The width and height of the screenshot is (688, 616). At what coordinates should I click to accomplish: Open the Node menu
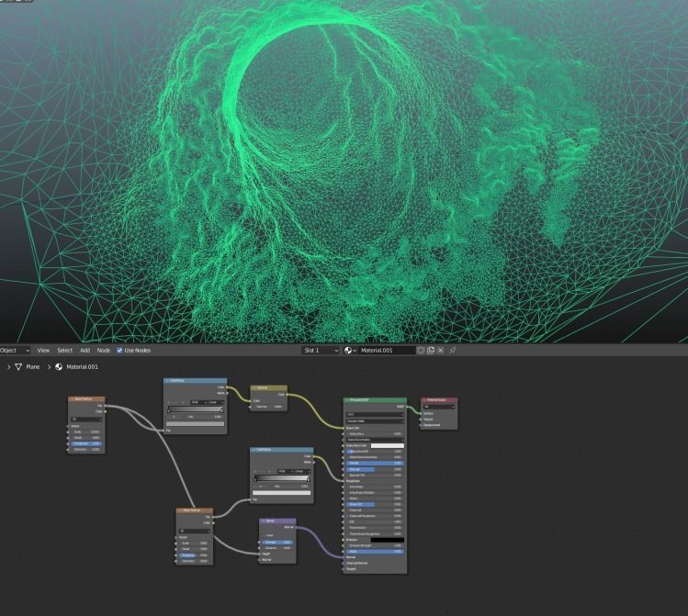[104, 351]
